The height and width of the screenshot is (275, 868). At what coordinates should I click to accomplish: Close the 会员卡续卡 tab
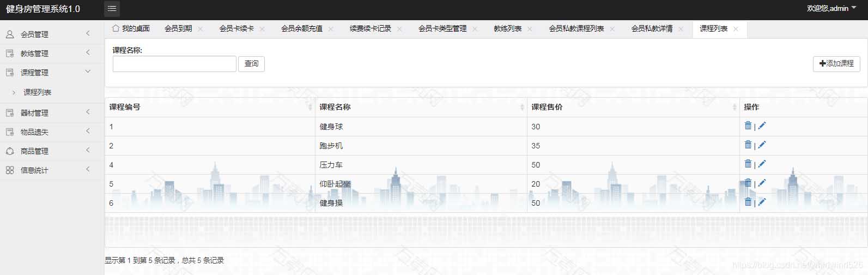click(262, 29)
